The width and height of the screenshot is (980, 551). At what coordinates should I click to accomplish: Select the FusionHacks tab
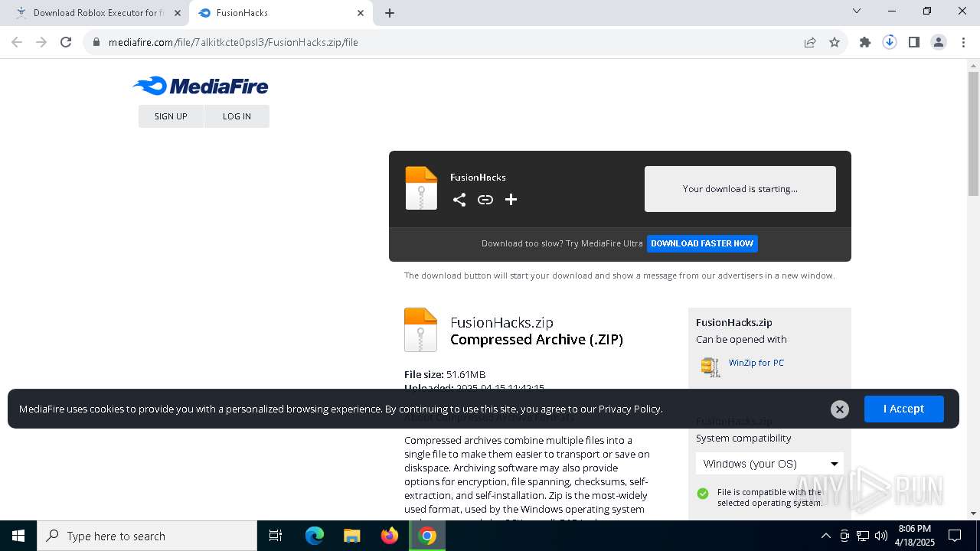[280, 13]
